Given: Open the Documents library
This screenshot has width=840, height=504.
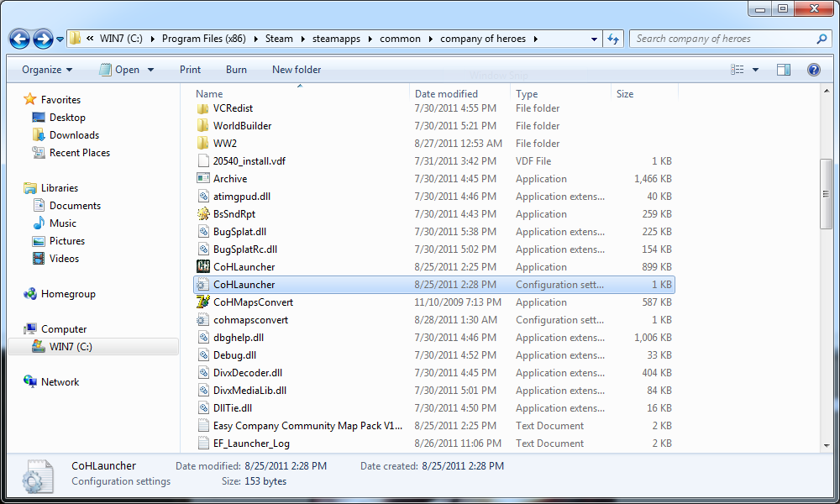Looking at the screenshot, I should click(75, 206).
